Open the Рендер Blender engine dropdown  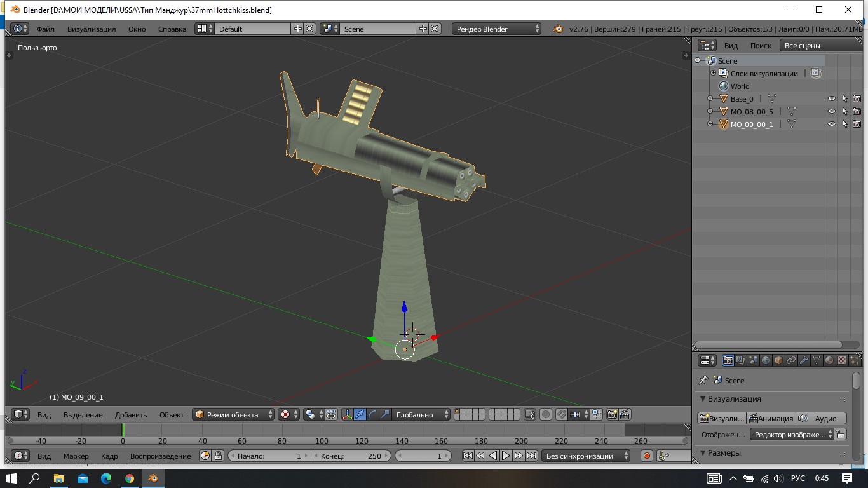coord(497,29)
